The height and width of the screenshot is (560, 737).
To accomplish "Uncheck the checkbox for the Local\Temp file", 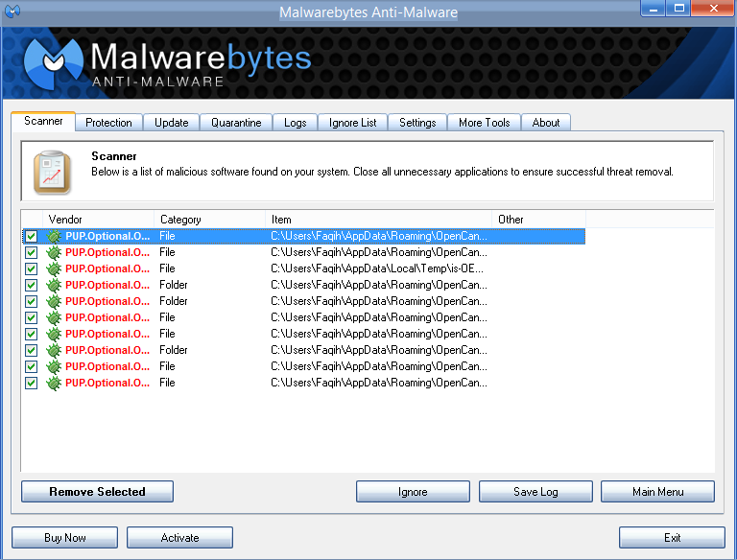I will tap(31, 268).
